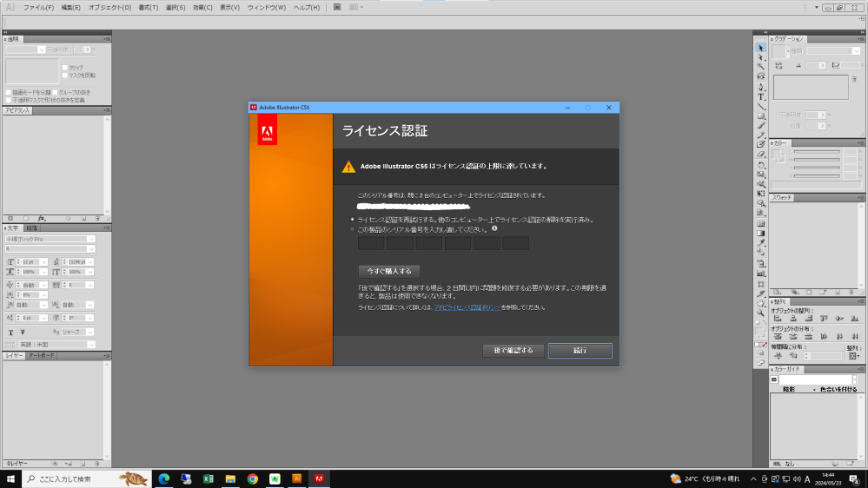Select the Hand tool

click(760, 303)
